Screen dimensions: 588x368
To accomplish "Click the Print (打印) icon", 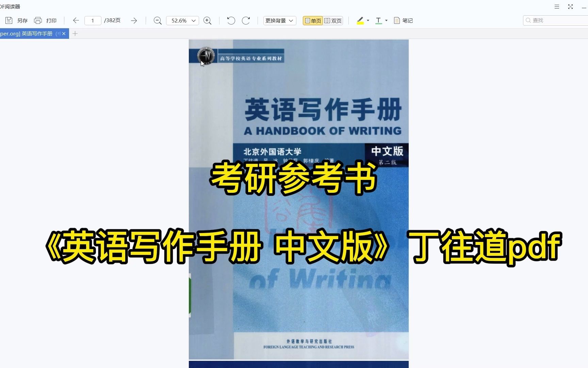I will pyautogui.click(x=38, y=20).
